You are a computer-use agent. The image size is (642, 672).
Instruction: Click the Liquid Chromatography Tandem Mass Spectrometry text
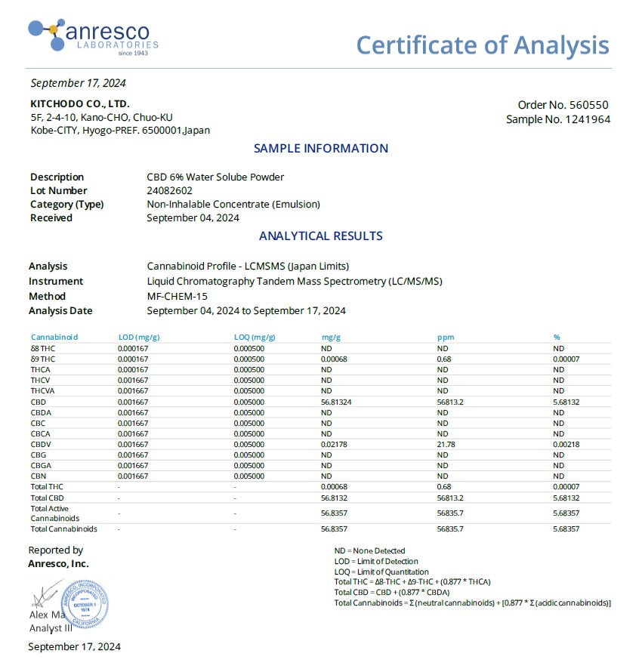(x=295, y=281)
